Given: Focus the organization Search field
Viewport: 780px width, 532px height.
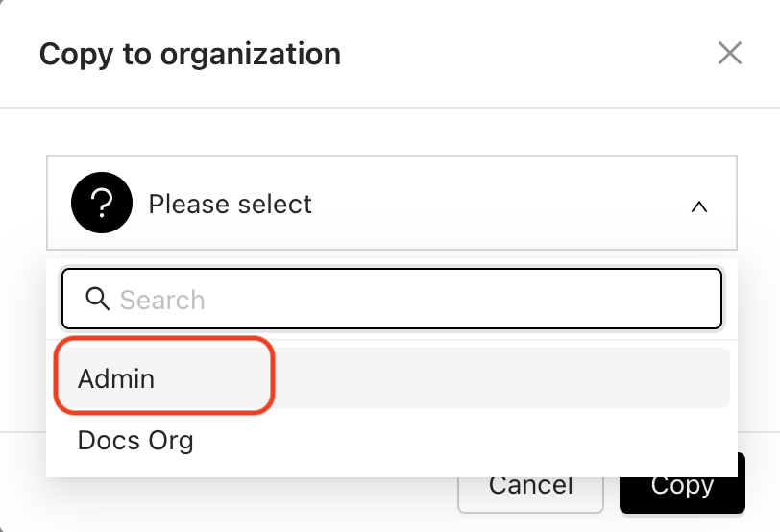Looking at the screenshot, I should pos(392,299).
